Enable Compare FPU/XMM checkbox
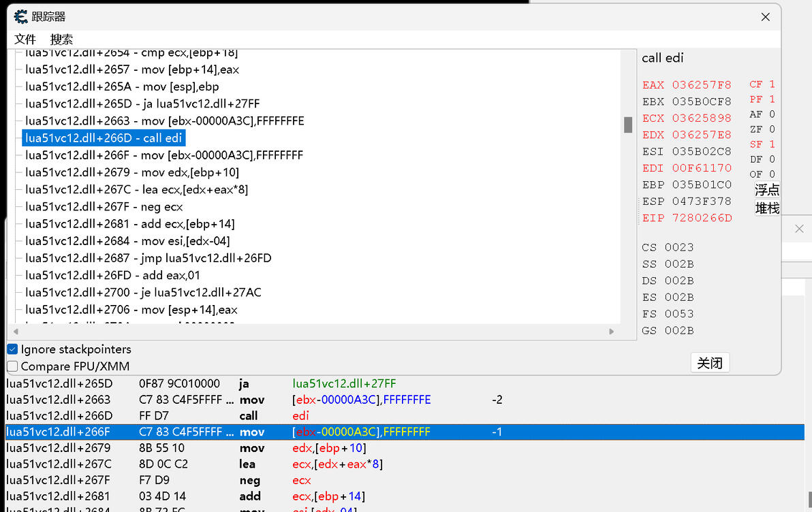The height and width of the screenshot is (512, 812). click(12, 366)
